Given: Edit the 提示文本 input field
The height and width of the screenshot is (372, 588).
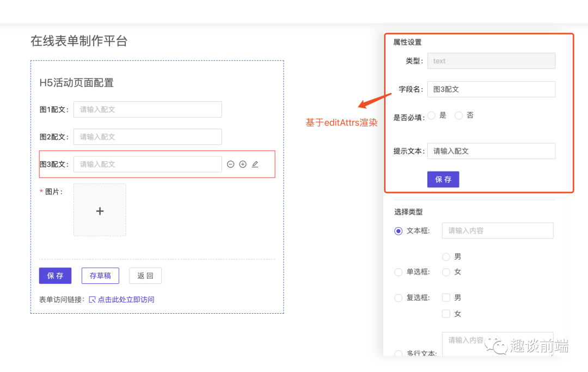Looking at the screenshot, I should point(491,151).
